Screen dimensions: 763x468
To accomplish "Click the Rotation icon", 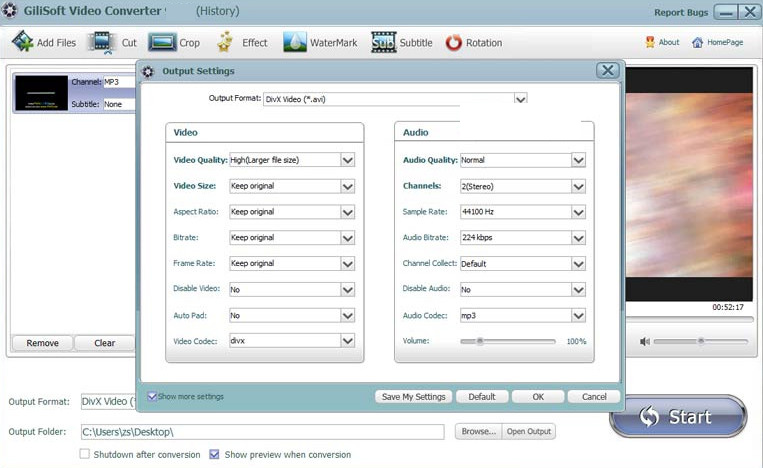I will point(454,43).
